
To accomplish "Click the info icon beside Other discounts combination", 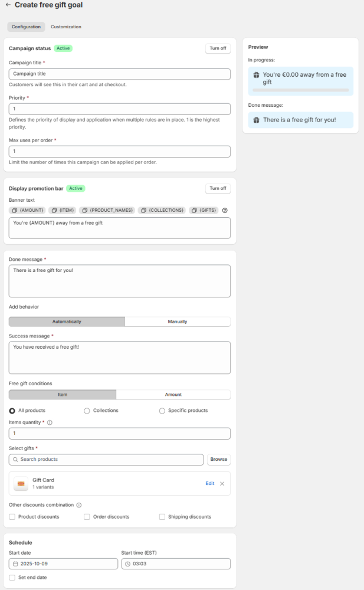I will pos(79,505).
